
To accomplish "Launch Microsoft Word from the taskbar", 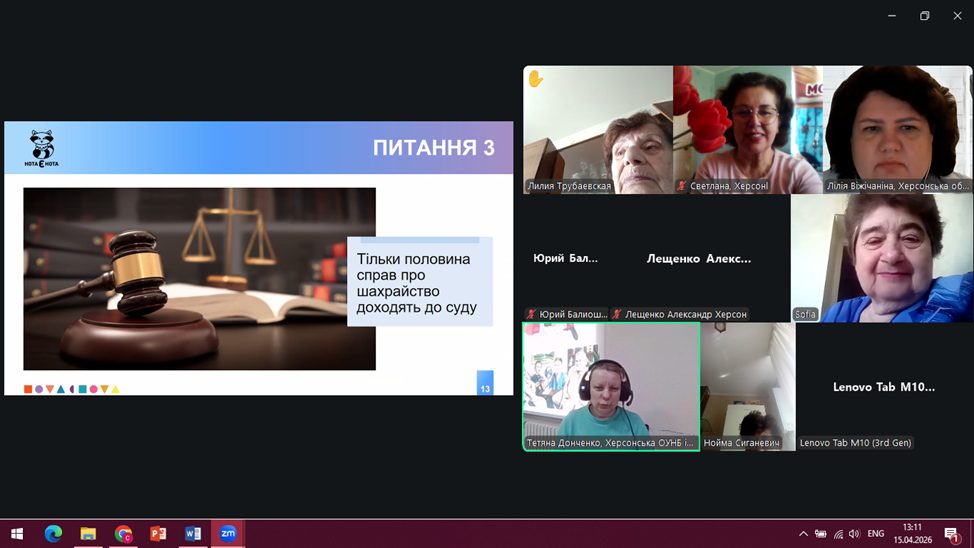I will click(193, 533).
